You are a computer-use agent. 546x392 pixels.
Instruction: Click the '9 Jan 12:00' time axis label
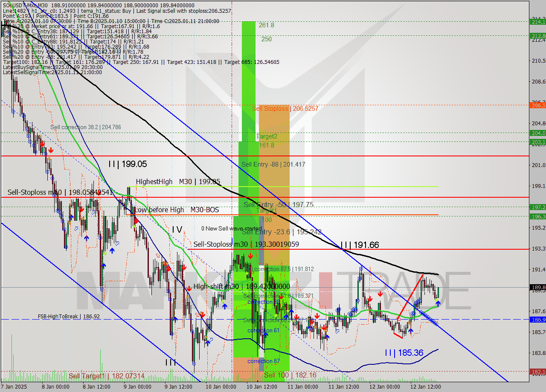point(178,387)
